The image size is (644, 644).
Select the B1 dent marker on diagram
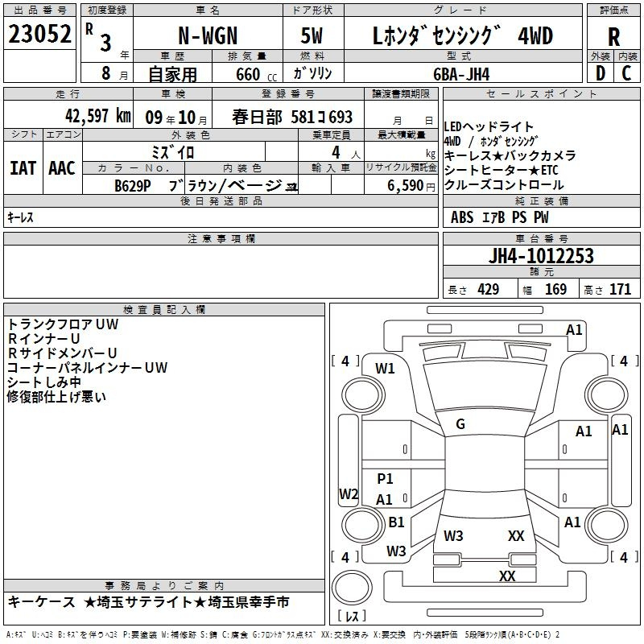click(396, 522)
